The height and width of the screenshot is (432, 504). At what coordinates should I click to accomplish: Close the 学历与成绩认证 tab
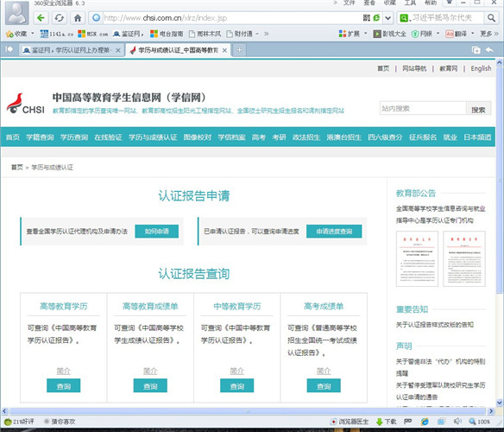coord(224,50)
